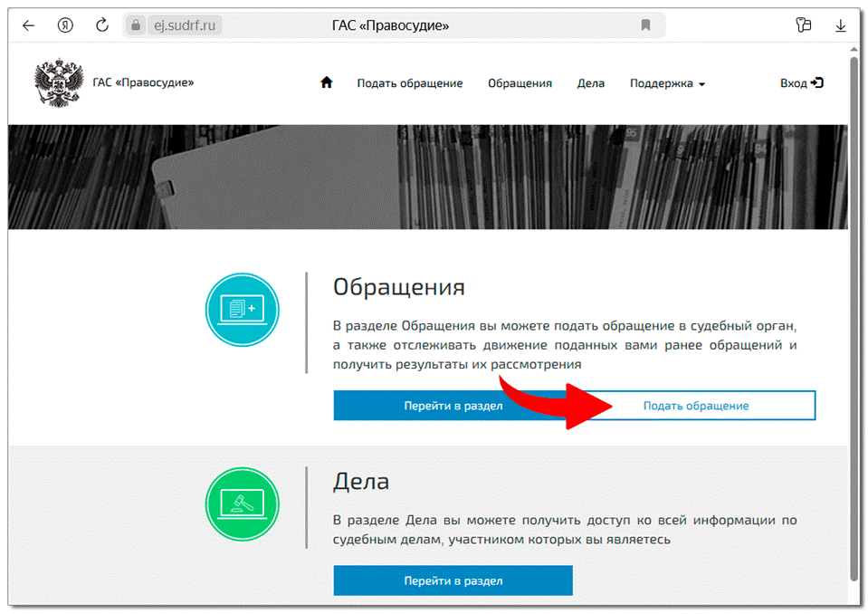Reload the page with the refresh icon
The image size is (868, 614).
coord(101,25)
